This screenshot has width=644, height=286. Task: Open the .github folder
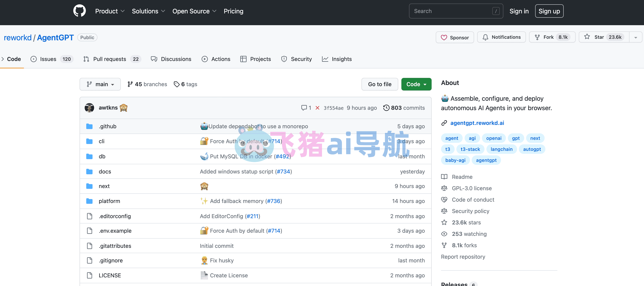click(107, 126)
